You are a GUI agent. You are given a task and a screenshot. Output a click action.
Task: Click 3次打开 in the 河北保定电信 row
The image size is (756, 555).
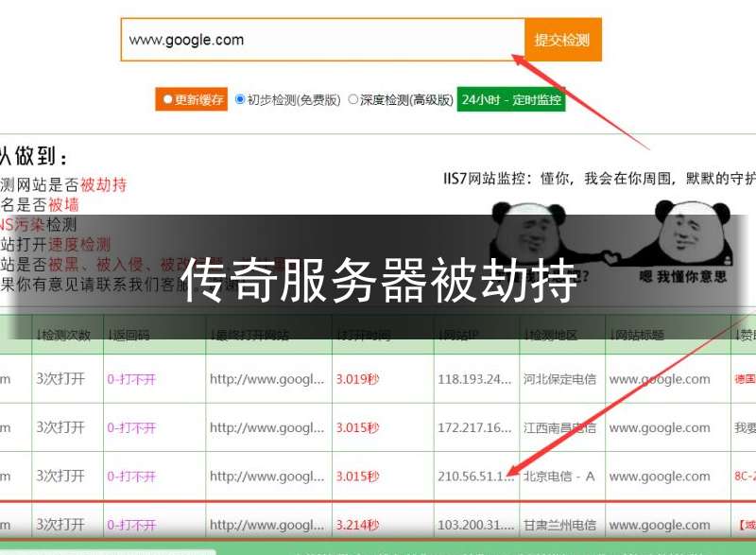click(60, 379)
